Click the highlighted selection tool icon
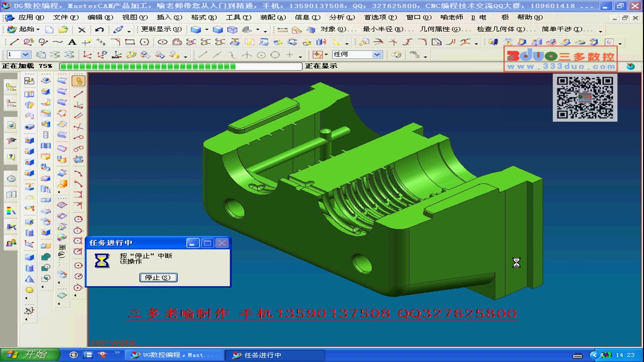Viewport: 644px width, 362px height. point(79,80)
